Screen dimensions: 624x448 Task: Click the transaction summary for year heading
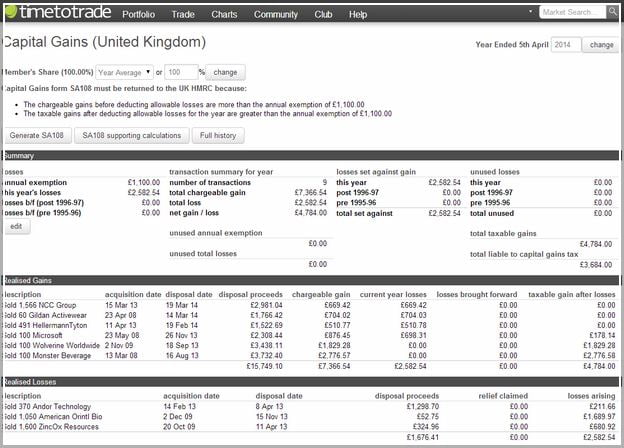221,172
